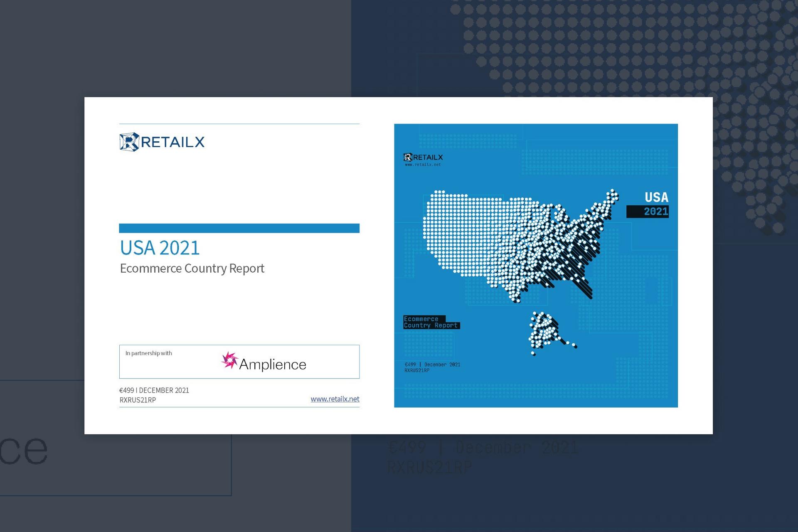Image resolution: width=798 pixels, height=532 pixels.
Task: Click the dotted Alaska map illustration
Action: click(552, 334)
